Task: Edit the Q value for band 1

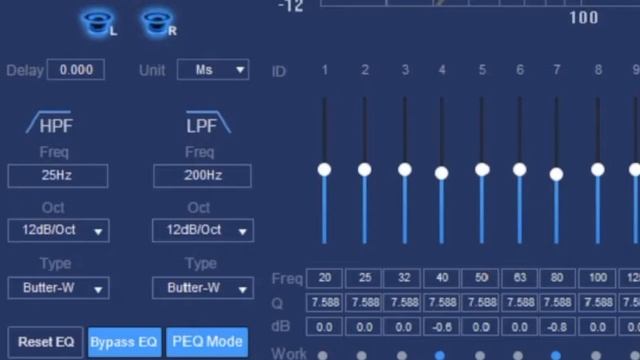Action: (324, 302)
